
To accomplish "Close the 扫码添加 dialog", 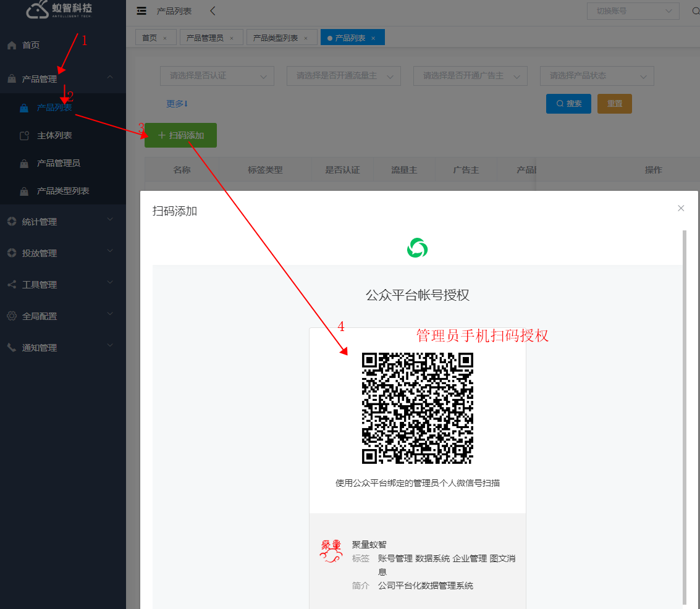I will [x=681, y=208].
